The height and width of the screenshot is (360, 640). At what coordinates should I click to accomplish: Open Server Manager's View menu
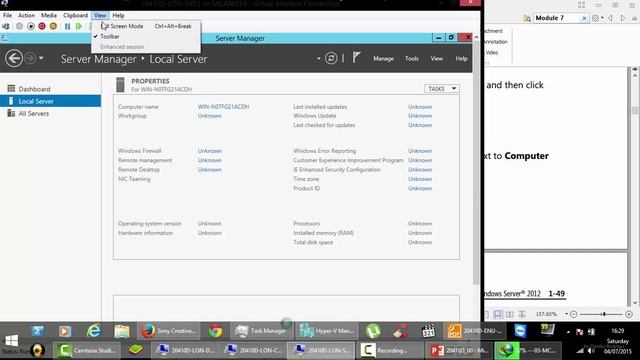point(436,58)
